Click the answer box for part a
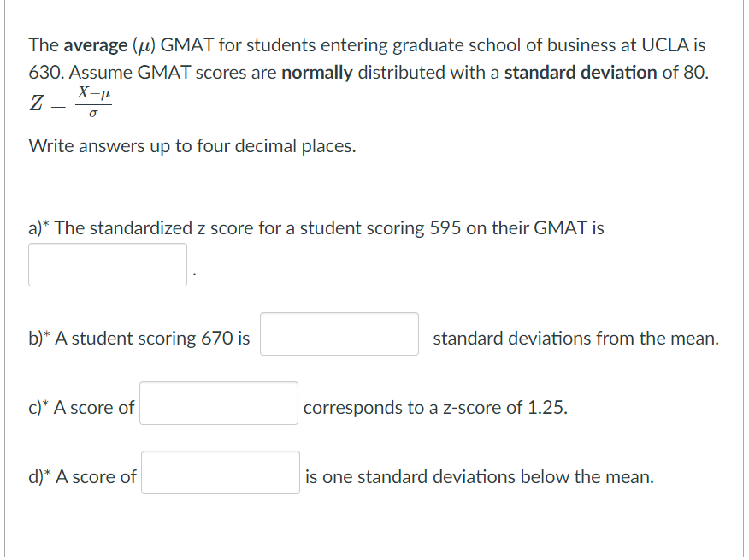Image resolution: width=749 pixels, height=560 pixels. pos(108,265)
